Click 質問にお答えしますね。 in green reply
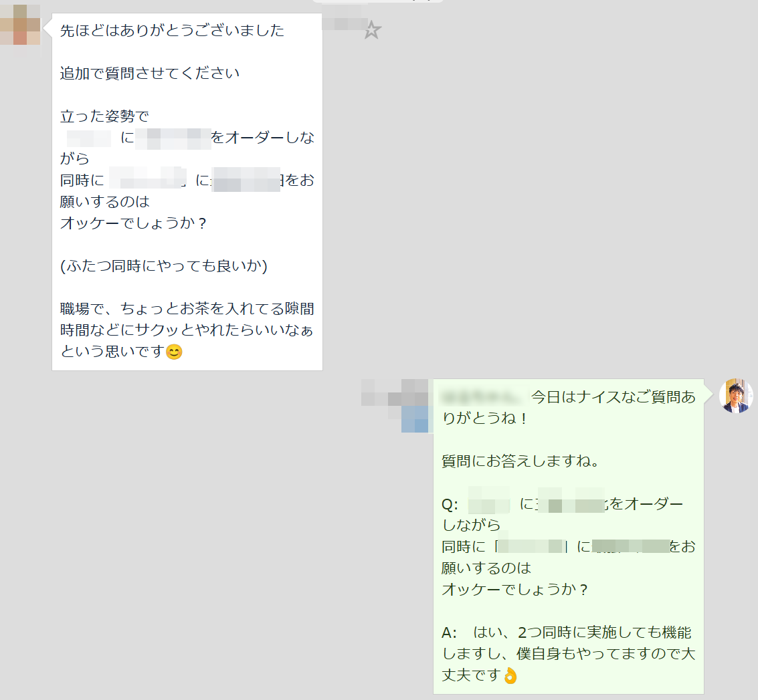Viewport: 758px width, 700px height. (520, 461)
